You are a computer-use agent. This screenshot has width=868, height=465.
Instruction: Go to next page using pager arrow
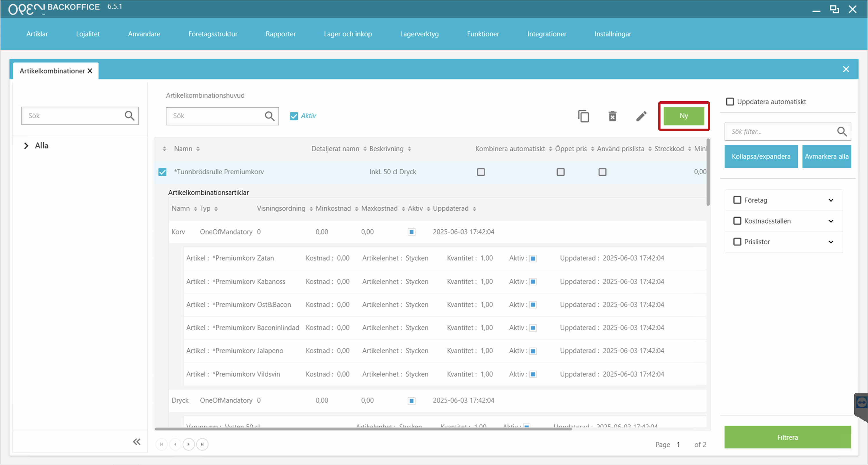[188, 444]
